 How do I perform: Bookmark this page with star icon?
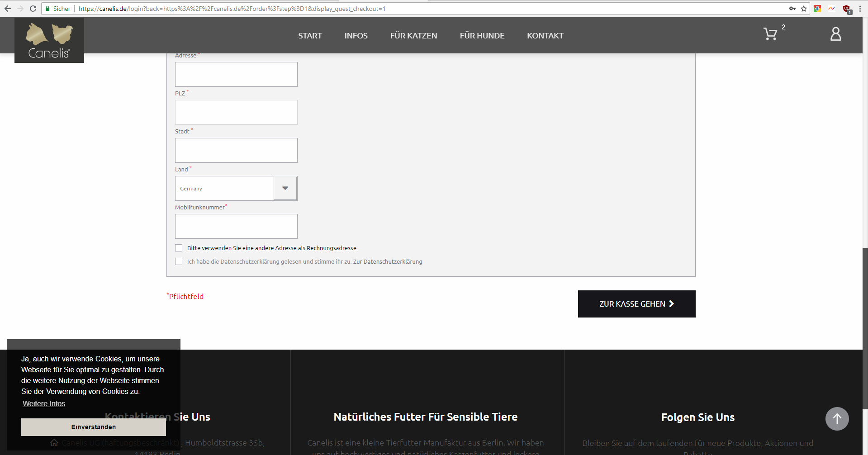(x=804, y=9)
